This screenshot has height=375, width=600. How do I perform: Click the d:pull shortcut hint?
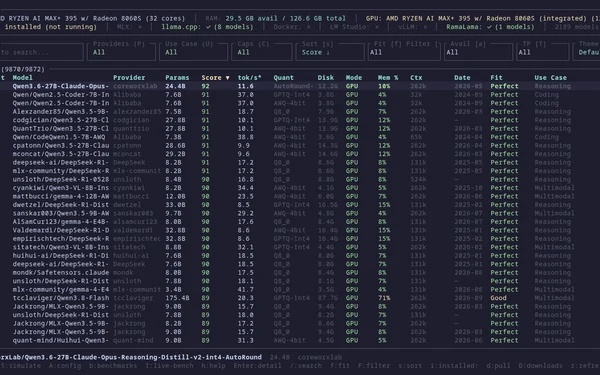point(498,366)
